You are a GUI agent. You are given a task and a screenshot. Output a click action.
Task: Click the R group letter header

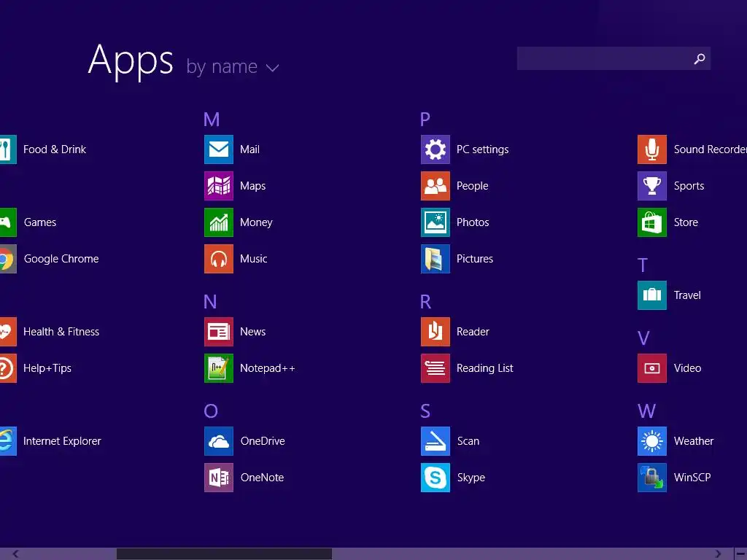point(425,302)
